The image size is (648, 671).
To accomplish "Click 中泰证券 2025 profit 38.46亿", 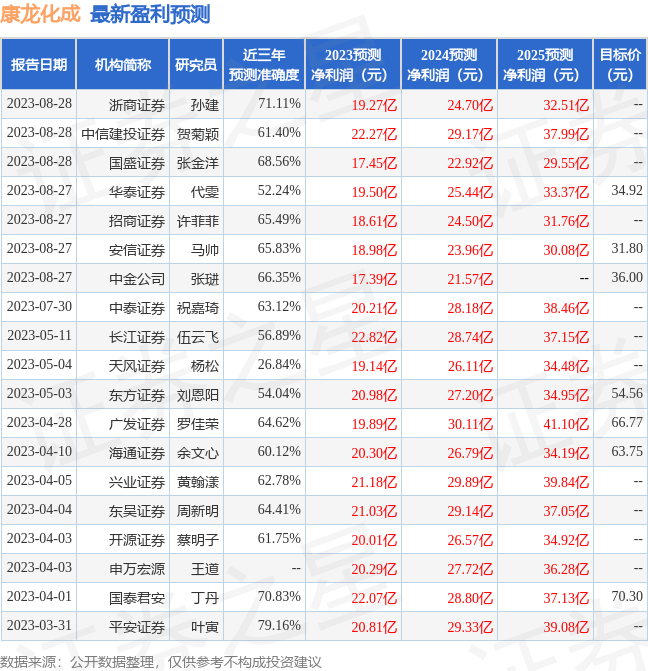I will coord(566,308).
